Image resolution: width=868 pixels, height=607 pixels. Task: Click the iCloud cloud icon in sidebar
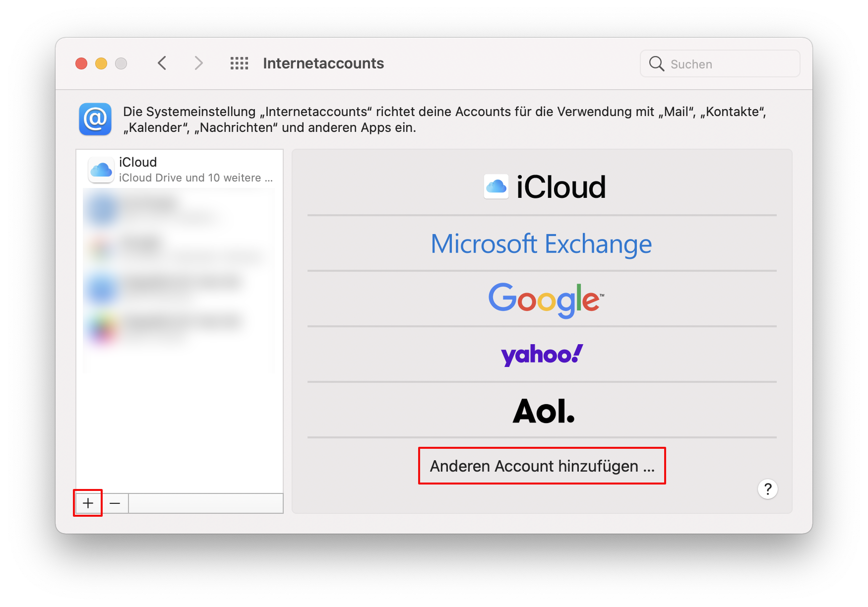101,170
